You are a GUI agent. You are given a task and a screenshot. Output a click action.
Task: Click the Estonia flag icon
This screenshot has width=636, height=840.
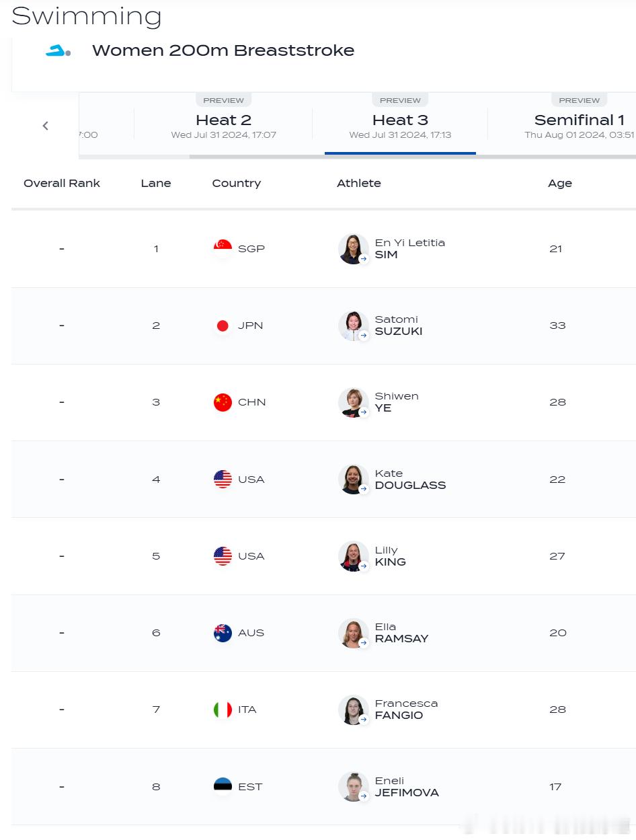click(x=223, y=786)
